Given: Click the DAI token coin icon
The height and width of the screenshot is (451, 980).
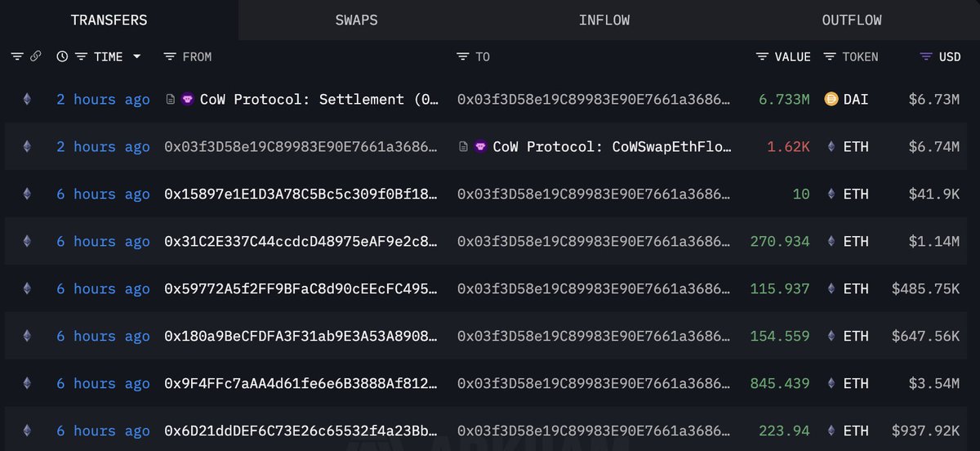Looking at the screenshot, I should click(832, 100).
